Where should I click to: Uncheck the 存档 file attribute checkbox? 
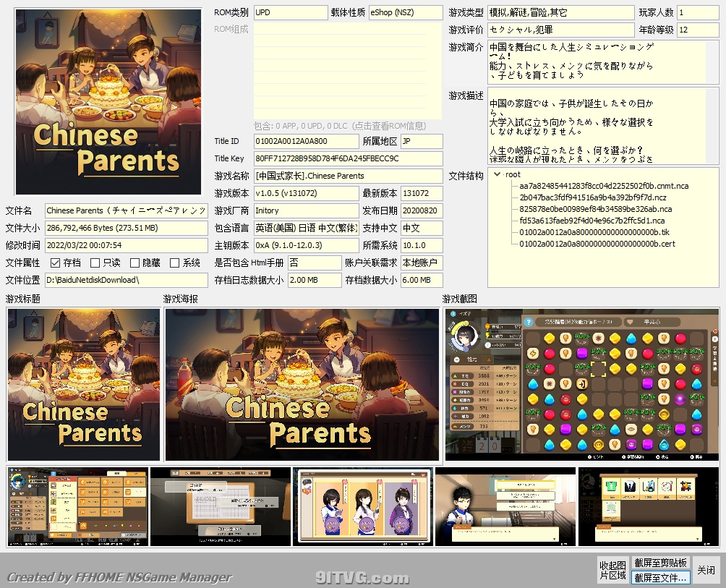56,263
